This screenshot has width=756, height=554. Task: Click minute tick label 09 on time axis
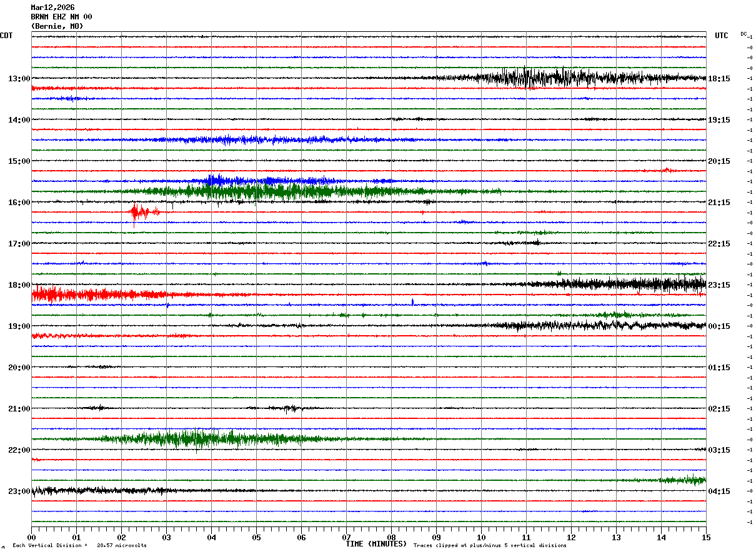tap(436, 537)
